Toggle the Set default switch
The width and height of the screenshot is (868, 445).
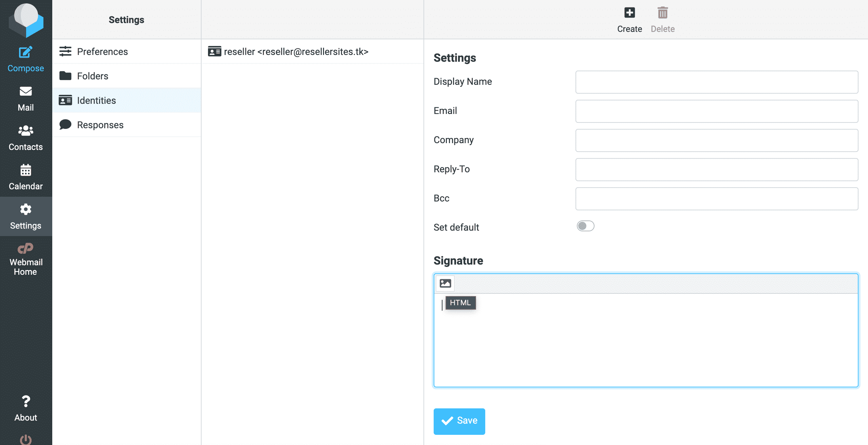click(x=585, y=226)
